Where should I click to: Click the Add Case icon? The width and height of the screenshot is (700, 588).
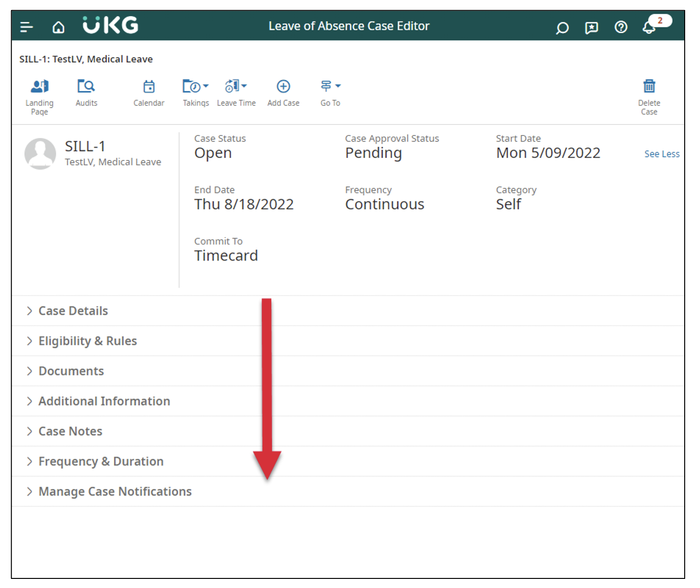(x=283, y=87)
